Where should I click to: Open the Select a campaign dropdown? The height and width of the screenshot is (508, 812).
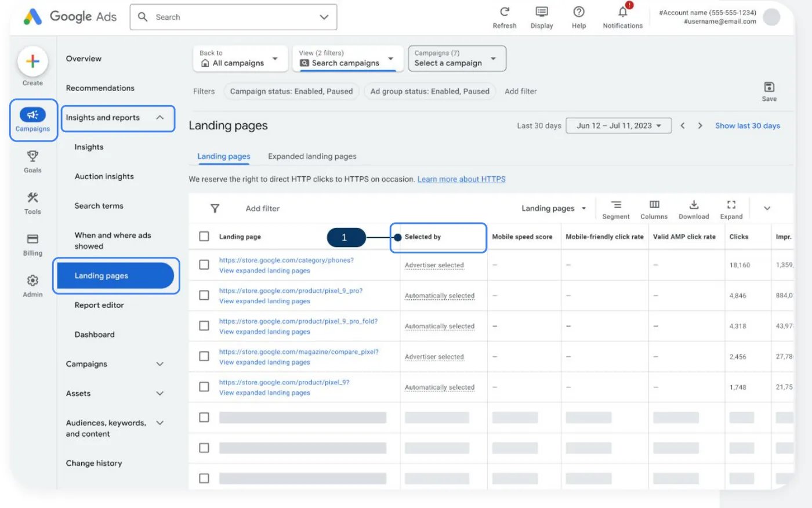457,59
